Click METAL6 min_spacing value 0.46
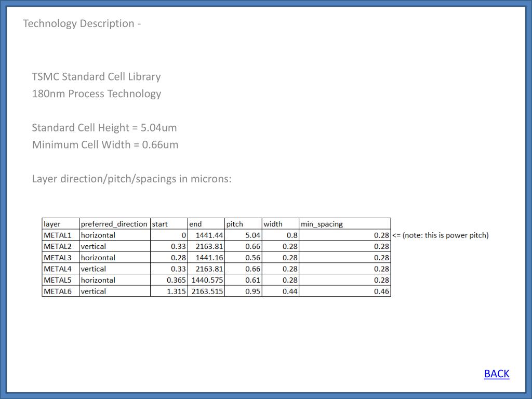This screenshot has height=399, width=532. 345,291
